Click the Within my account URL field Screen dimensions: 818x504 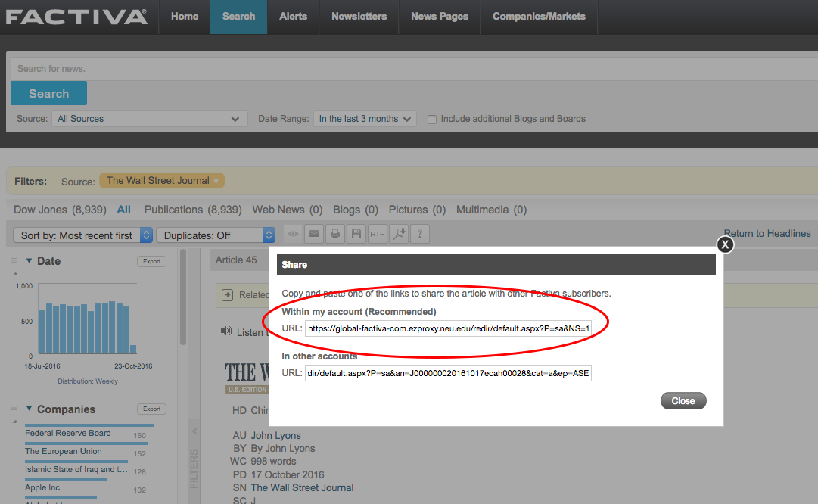[448, 328]
